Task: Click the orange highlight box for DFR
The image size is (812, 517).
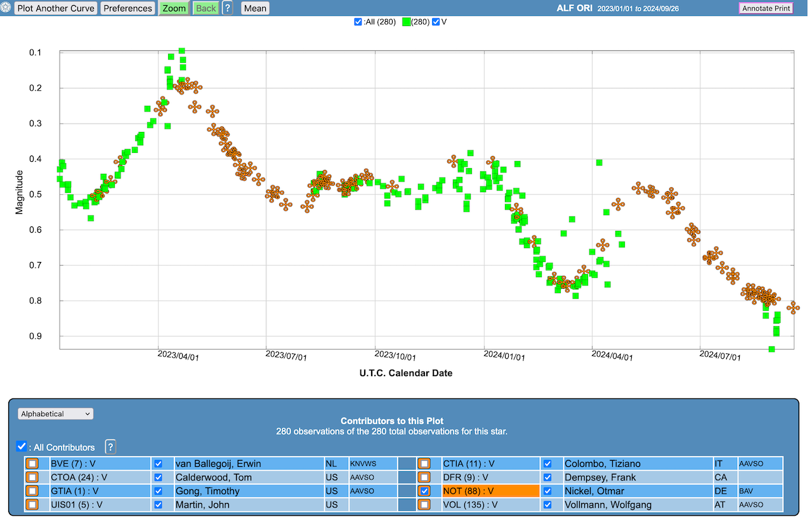Action: coord(424,477)
